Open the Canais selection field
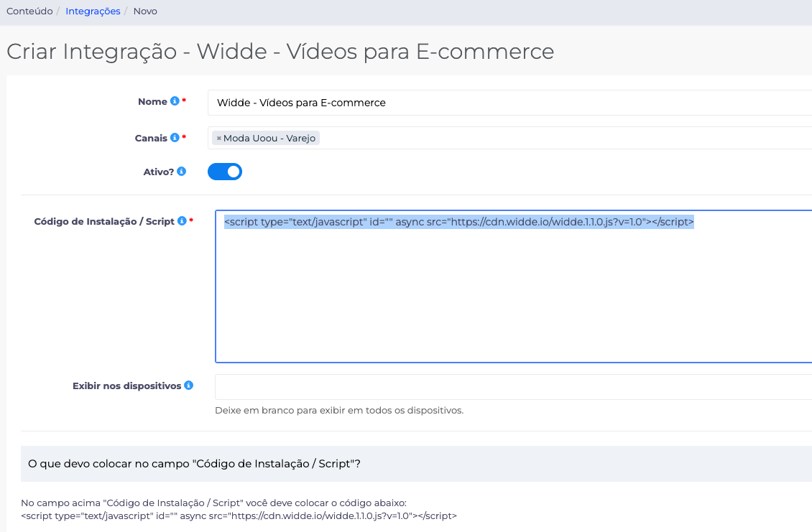The height and width of the screenshot is (532, 812). point(509,138)
